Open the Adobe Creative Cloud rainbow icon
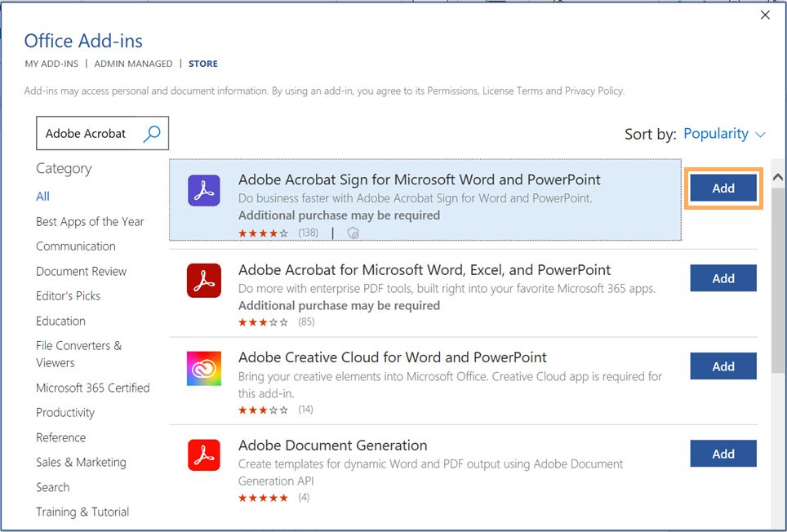This screenshot has height=532, width=787. tap(204, 368)
